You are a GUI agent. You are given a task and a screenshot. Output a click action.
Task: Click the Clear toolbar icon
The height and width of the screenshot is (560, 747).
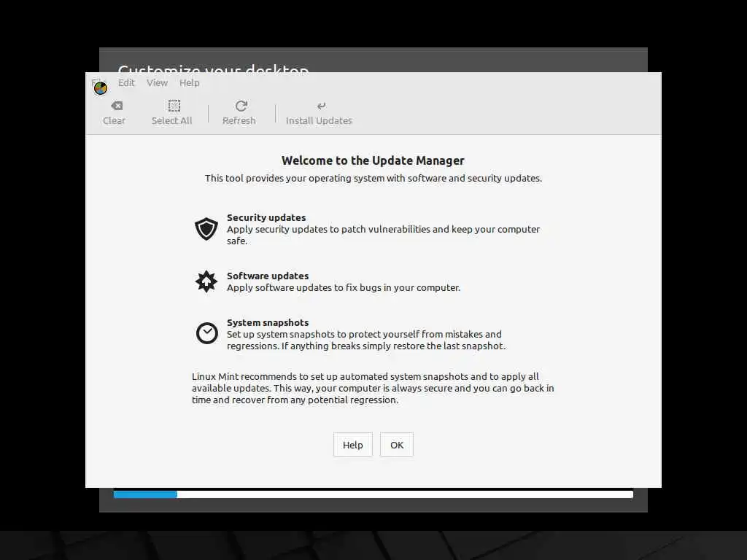pos(117,106)
